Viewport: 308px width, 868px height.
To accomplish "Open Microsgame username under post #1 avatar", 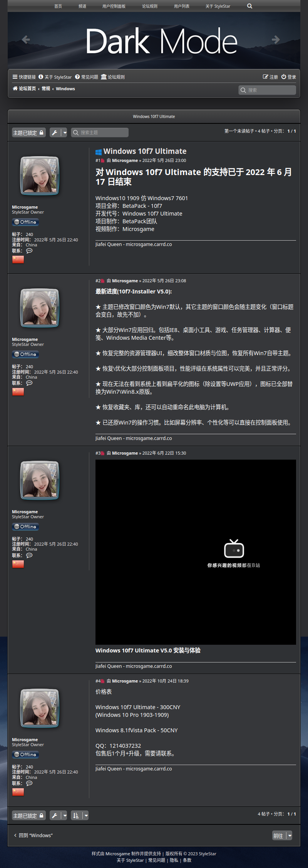I will click(x=25, y=207).
